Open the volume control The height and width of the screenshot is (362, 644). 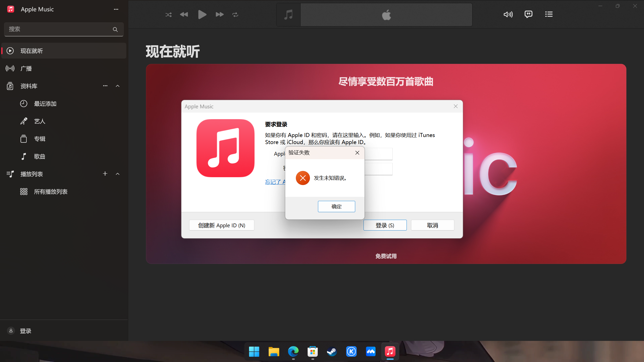tap(508, 14)
